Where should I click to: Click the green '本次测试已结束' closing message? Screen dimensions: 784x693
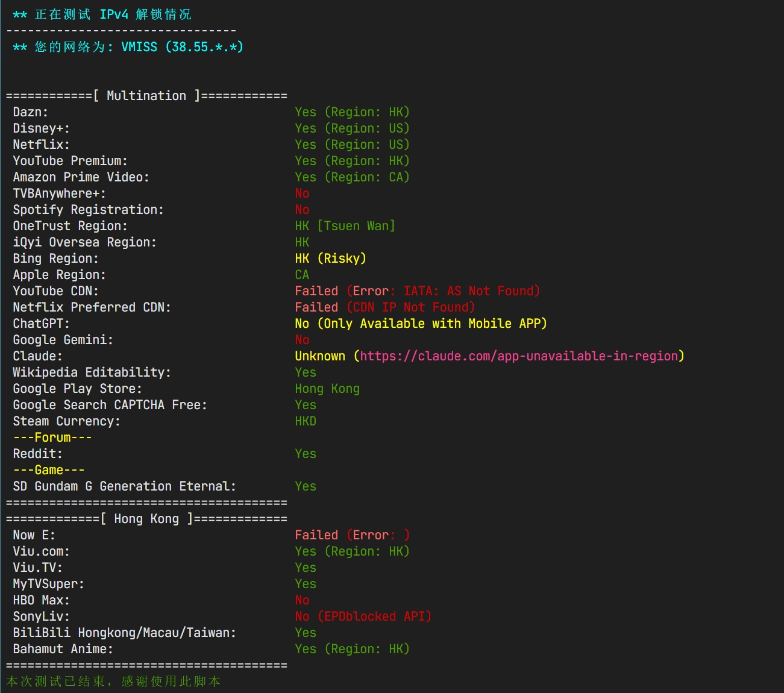[x=113, y=682]
